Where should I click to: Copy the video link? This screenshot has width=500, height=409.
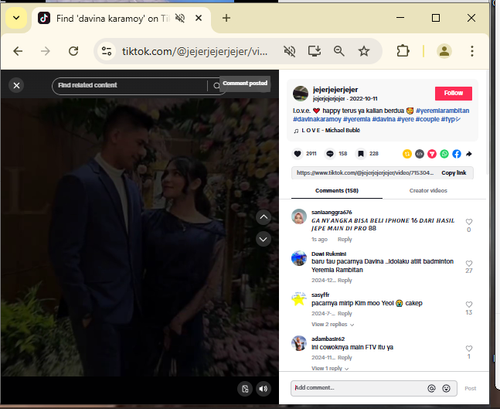click(x=454, y=173)
